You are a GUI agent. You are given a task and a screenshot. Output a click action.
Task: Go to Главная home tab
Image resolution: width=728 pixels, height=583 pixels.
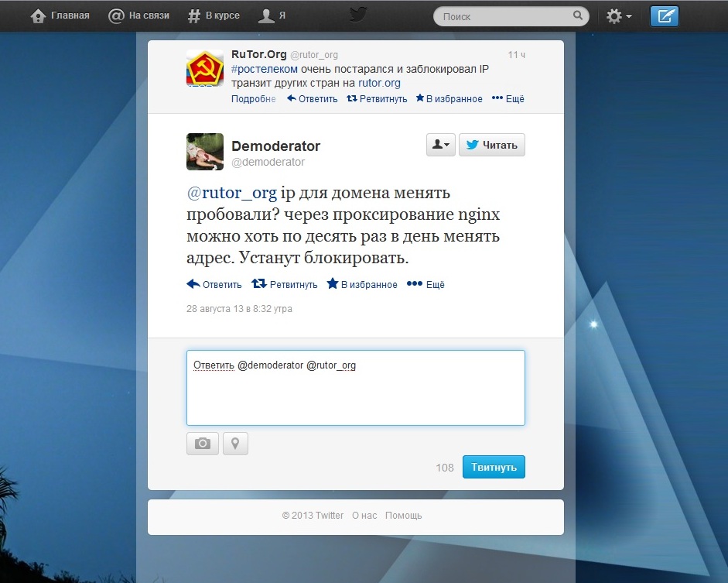coord(60,15)
